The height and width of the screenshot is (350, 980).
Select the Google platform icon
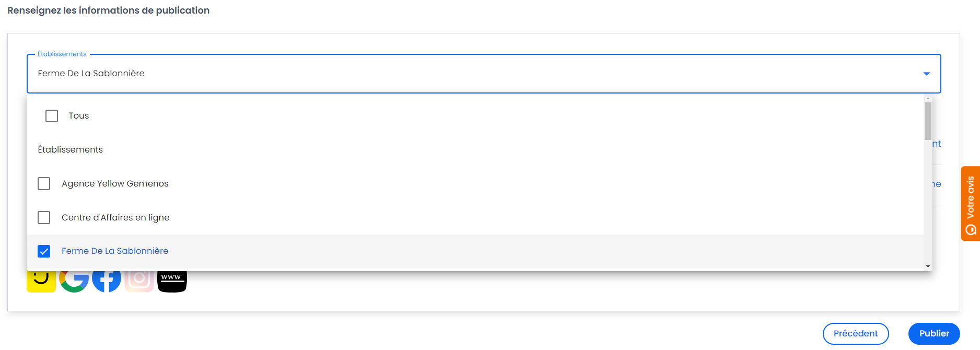[74, 282]
